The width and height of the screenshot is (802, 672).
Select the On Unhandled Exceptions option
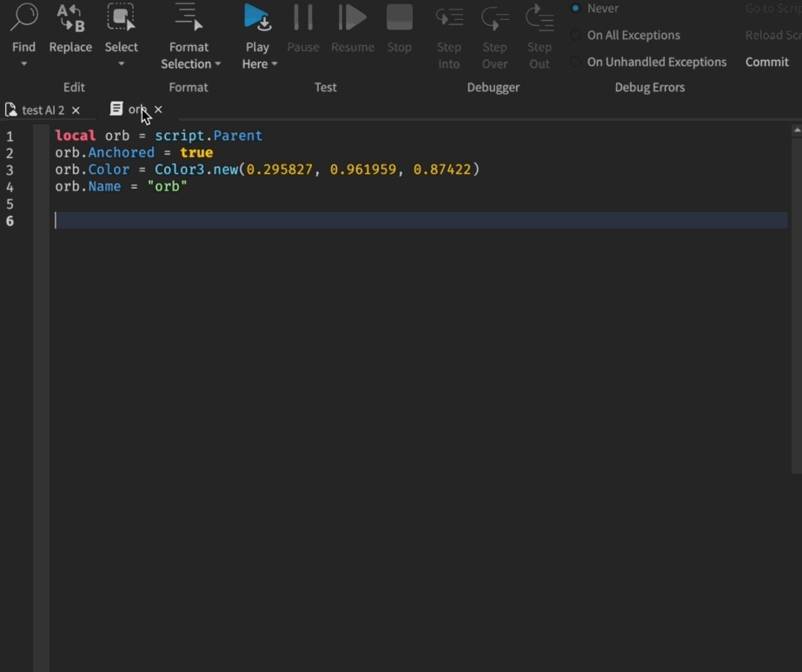576,63
